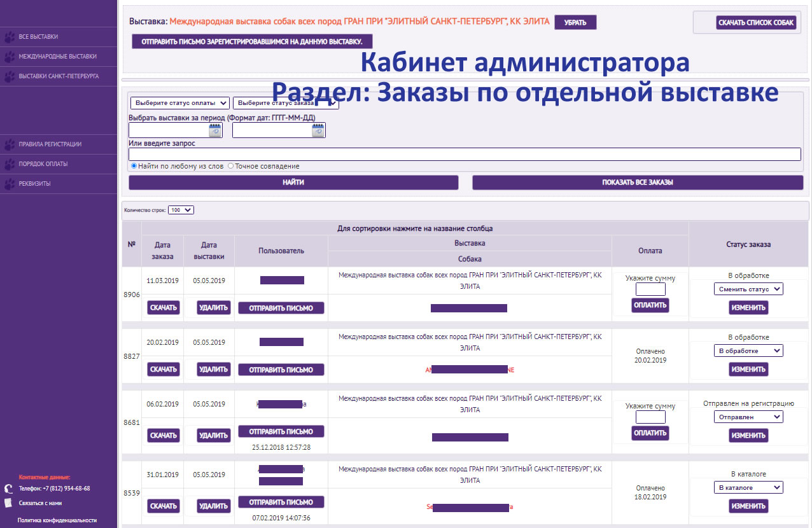Click the 'Найти' search button

[293, 183]
